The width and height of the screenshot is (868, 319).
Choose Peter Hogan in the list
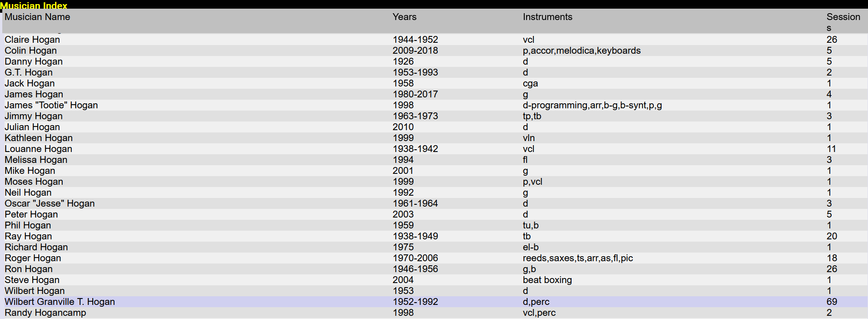click(31, 214)
